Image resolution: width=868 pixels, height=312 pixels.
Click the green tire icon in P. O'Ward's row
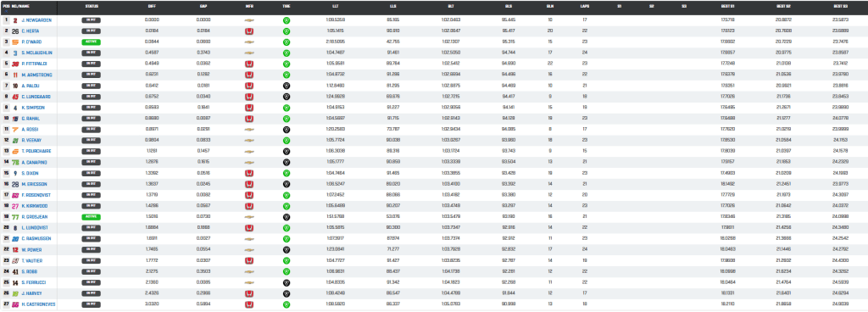[287, 42]
